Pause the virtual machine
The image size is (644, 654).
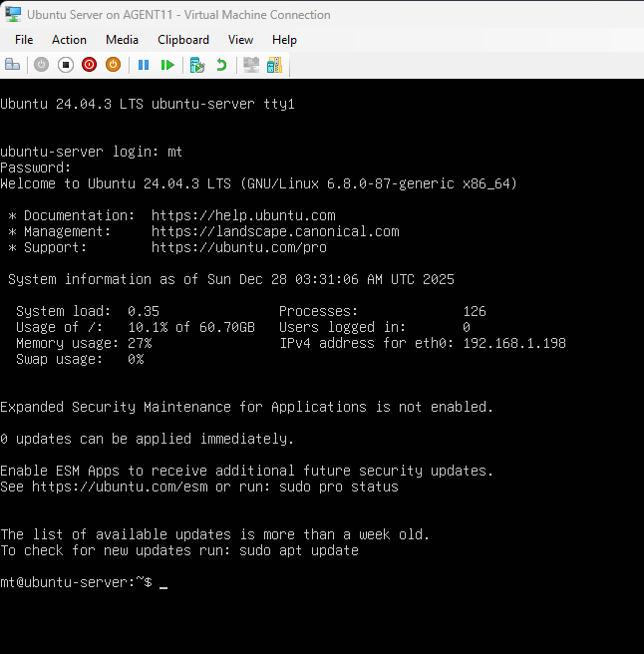144,65
